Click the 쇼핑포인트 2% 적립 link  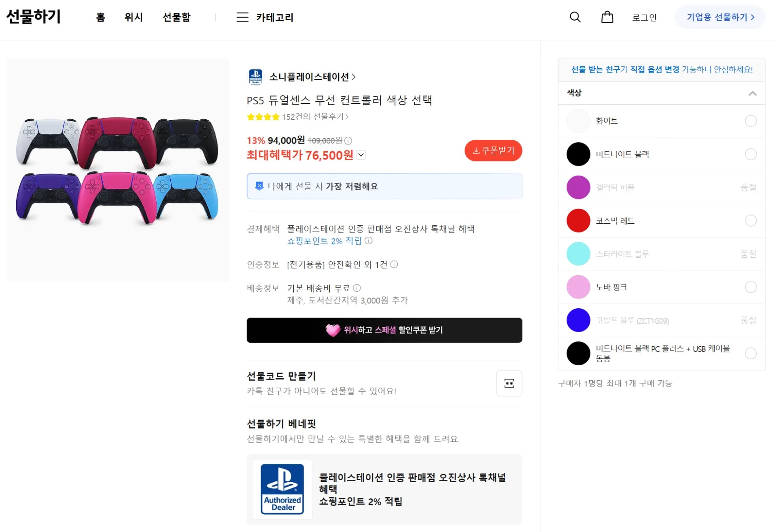click(x=324, y=241)
